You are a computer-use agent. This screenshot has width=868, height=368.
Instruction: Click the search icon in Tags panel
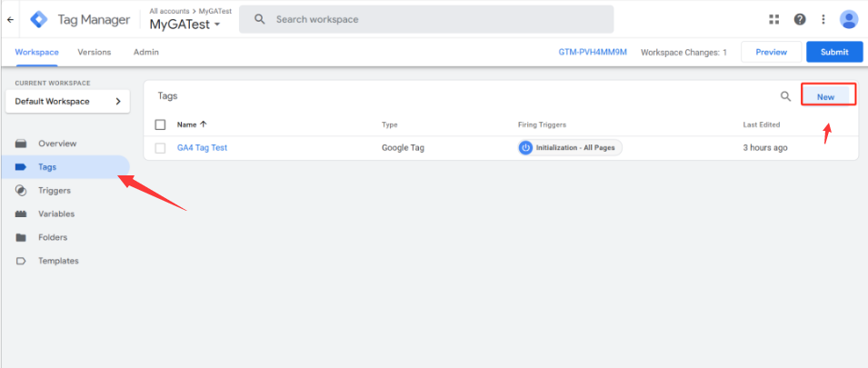(x=785, y=96)
